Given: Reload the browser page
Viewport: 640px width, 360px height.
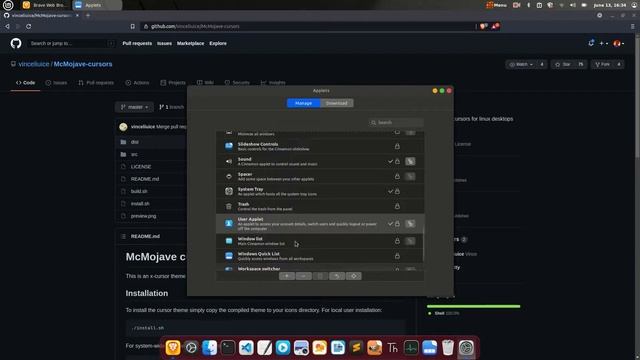Looking at the screenshot, I should click(29, 26).
